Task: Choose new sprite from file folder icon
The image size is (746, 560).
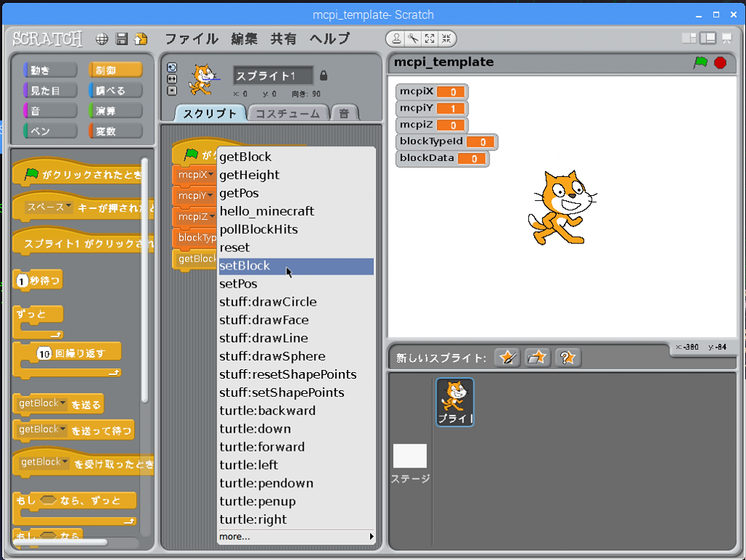Action: pyautogui.click(x=538, y=358)
